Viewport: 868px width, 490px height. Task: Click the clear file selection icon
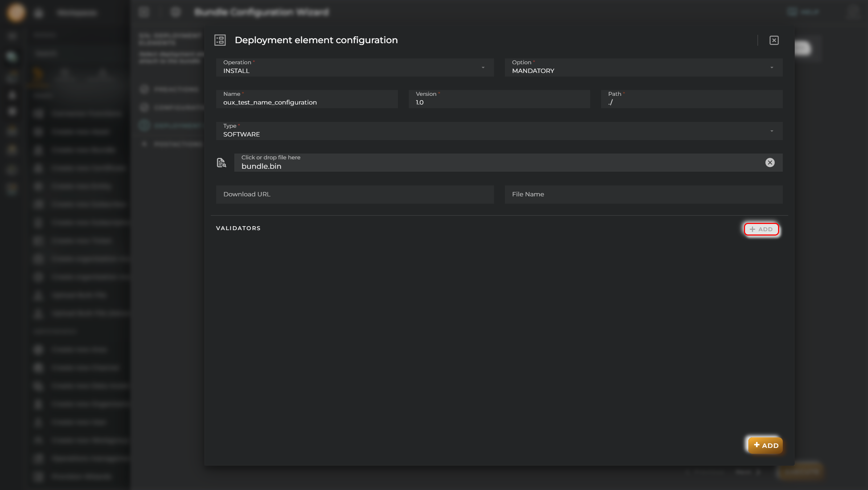click(770, 162)
